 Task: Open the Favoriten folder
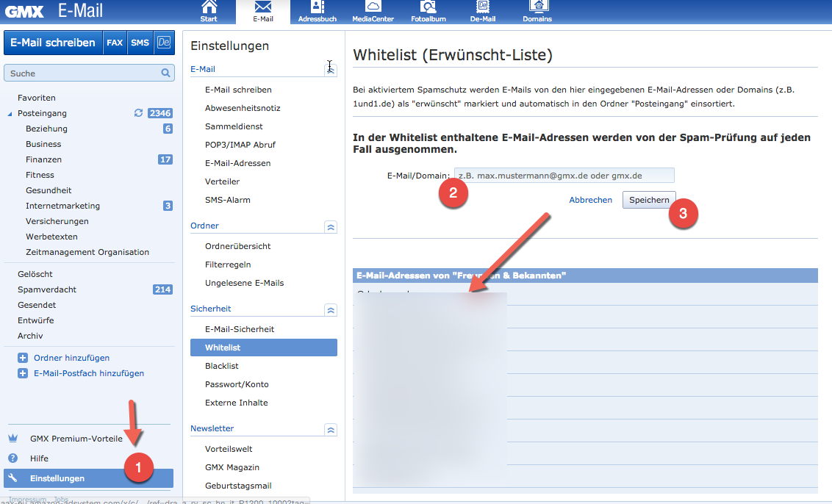click(x=37, y=98)
